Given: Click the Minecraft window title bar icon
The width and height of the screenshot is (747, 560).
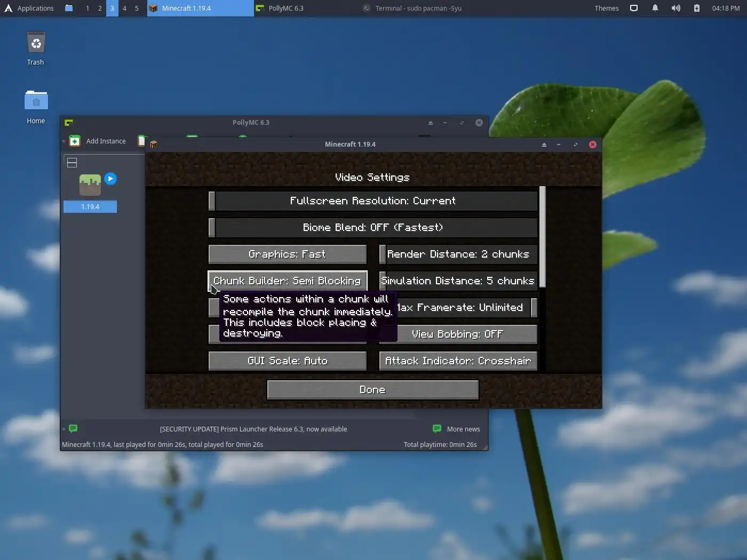Looking at the screenshot, I should (x=154, y=145).
